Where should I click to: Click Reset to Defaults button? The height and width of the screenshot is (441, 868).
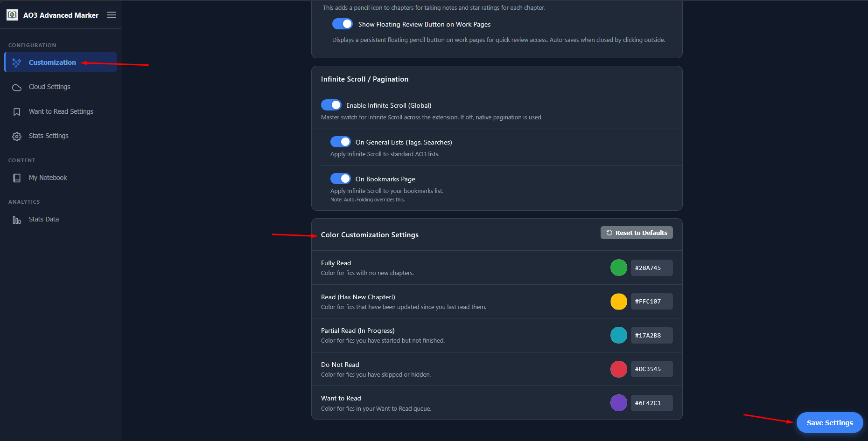[637, 233]
